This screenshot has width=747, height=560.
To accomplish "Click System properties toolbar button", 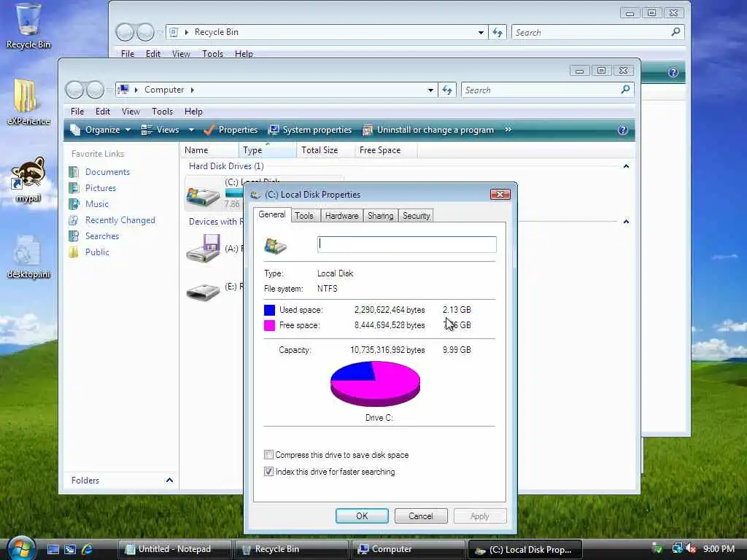I will (x=310, y=130).
